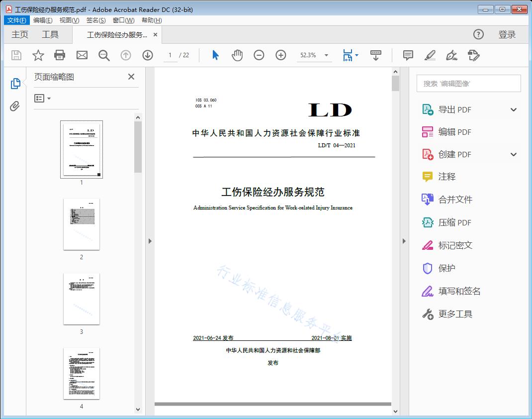Open the 合并文件 tool

point(455,200)
